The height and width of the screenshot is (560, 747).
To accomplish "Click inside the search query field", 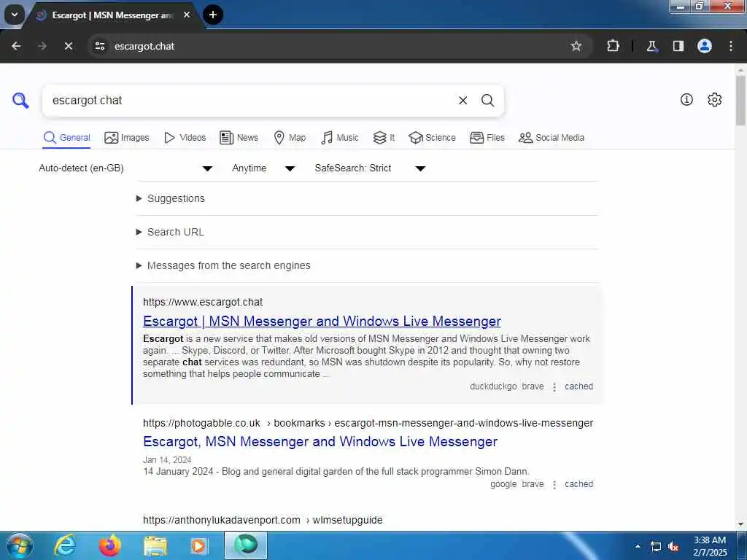I will (x=250, y=101).
